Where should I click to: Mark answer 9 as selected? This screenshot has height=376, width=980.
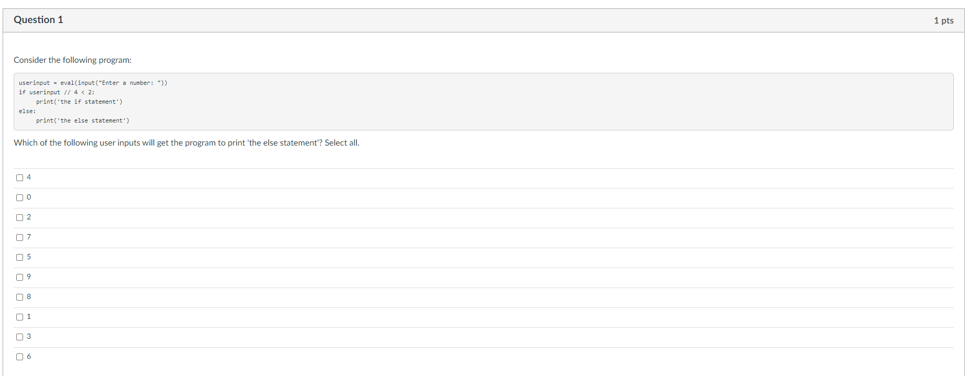(x=19, y=277)
